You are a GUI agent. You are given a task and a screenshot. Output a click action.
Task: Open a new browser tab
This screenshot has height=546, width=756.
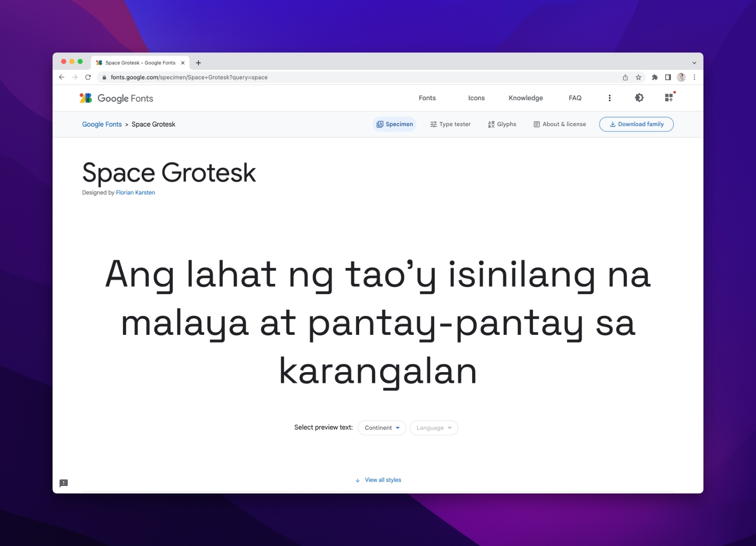point(198,63)
